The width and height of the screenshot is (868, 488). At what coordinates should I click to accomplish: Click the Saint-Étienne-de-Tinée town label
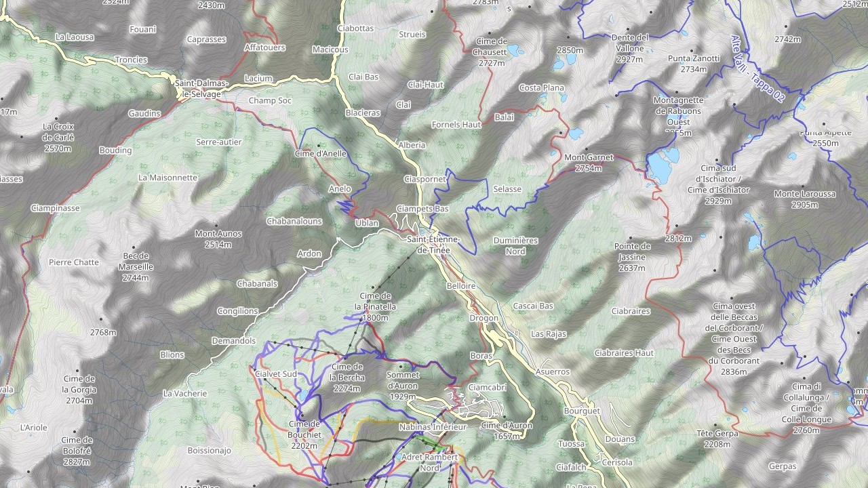pyautogui.click(x=434, y=245)
